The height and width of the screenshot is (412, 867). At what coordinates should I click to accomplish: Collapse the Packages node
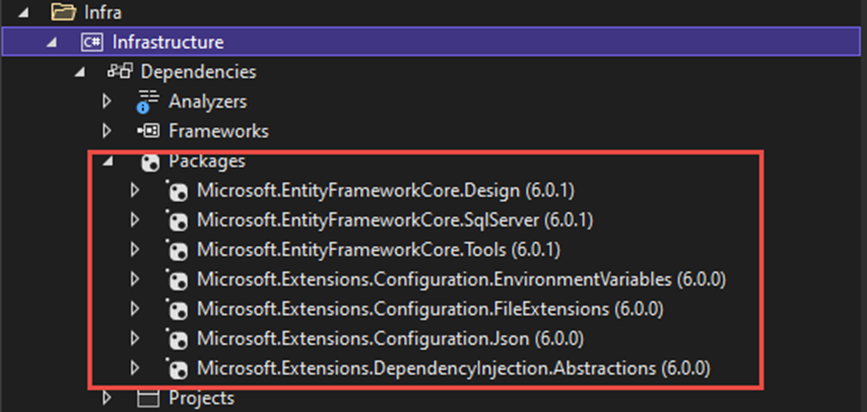tap(108, 161)
